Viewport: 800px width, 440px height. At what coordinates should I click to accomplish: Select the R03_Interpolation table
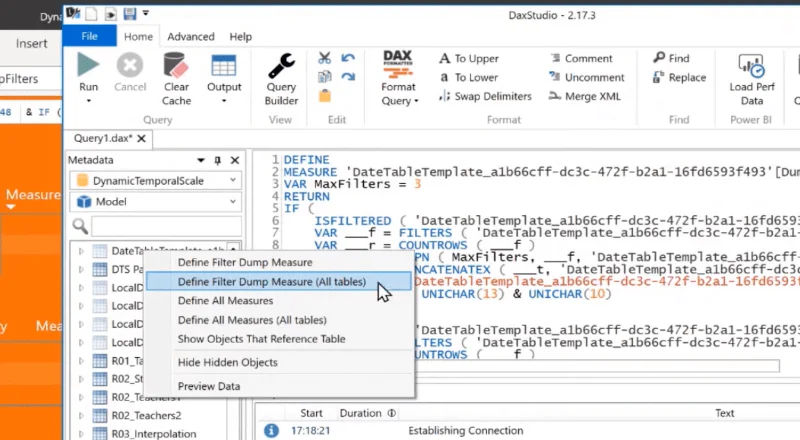coord(154,434)
